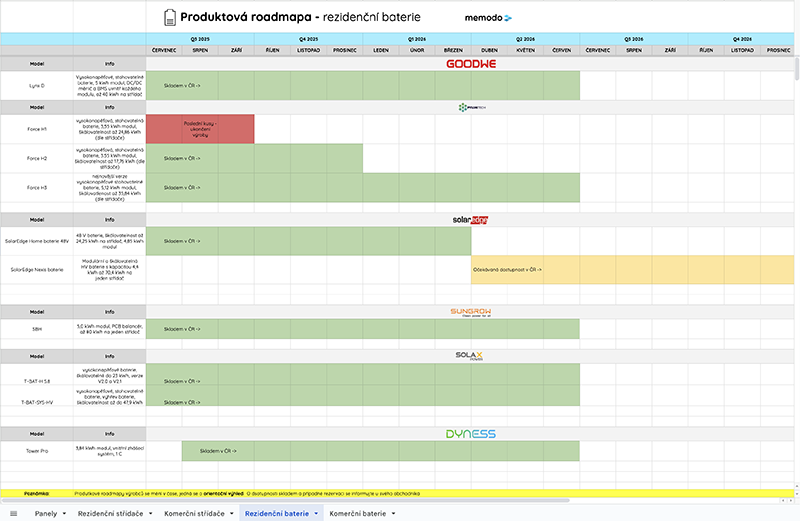Switch to the Rezidenční střídače sheet tab

pyautogui.click(x=110, y=513)
